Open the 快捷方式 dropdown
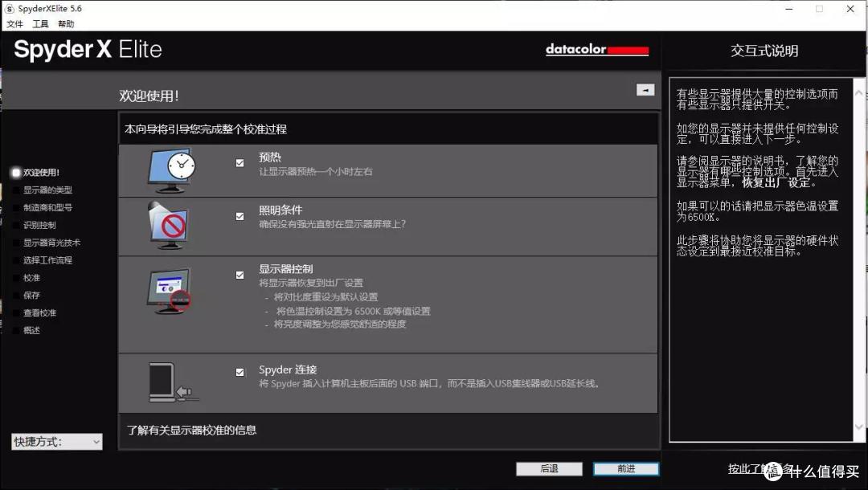Image resolution: width=868 pixels, height=490 pixels. (x=56, y=441)
